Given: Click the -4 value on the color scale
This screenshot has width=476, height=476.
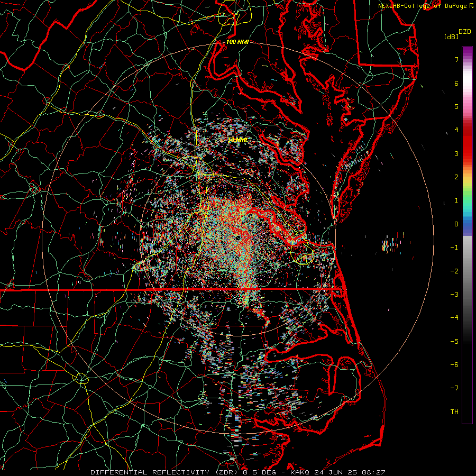Looking at the screenshot, I should (454, 318).
